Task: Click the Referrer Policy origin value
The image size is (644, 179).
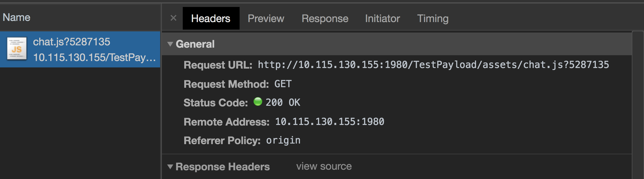Action: 283,141
